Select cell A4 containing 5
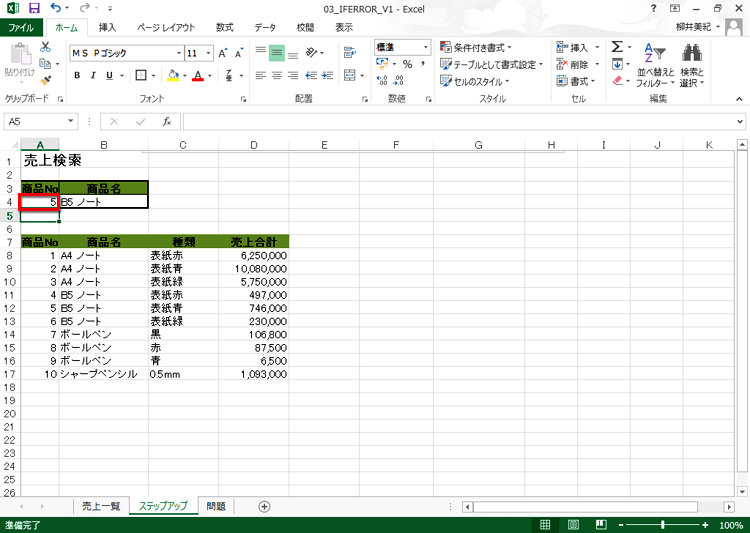Viewport: 750px width, 533px height. [x=40, y=202]
